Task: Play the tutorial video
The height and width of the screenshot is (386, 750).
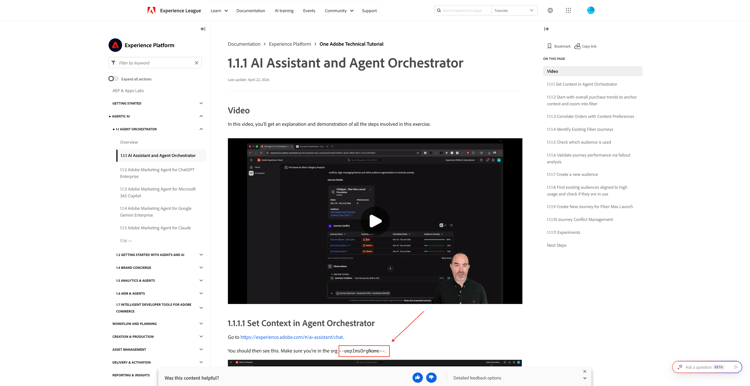Action: point(375,221)
